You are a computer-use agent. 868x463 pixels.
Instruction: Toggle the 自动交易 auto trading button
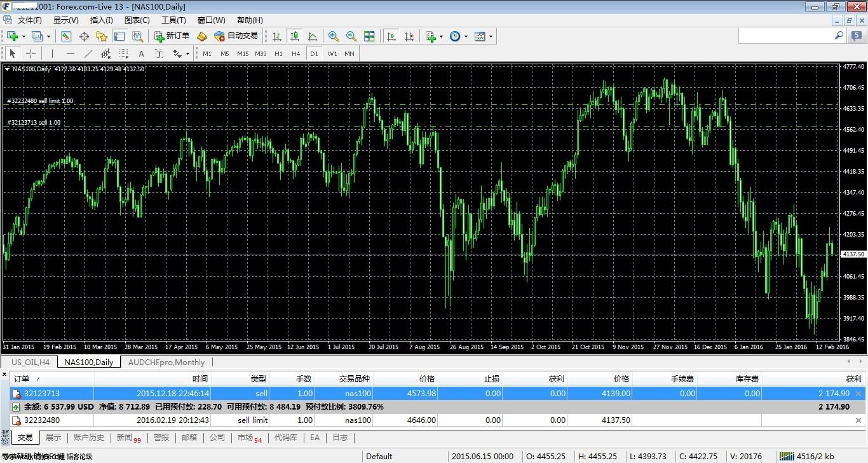pyautogui.click(x=236, y=36)
